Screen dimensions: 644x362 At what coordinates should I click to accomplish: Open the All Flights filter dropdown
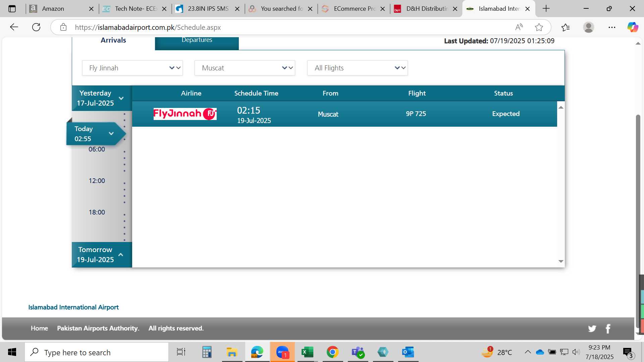point(358,68)
